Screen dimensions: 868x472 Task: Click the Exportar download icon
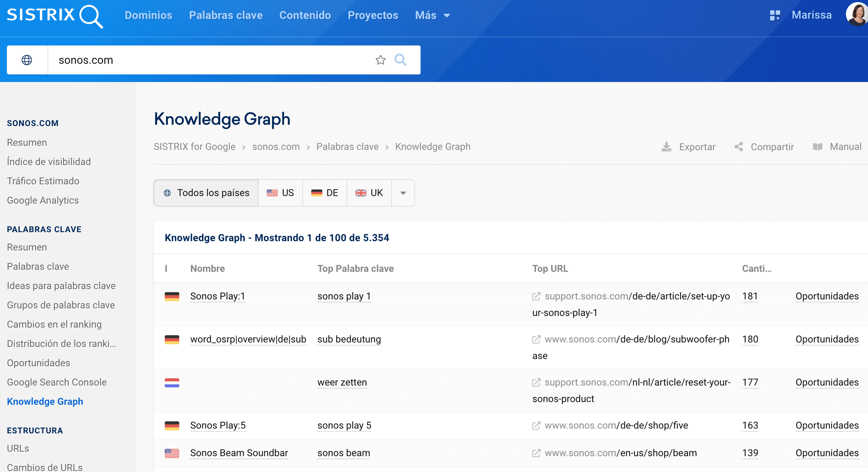click(x=666, y=147)
